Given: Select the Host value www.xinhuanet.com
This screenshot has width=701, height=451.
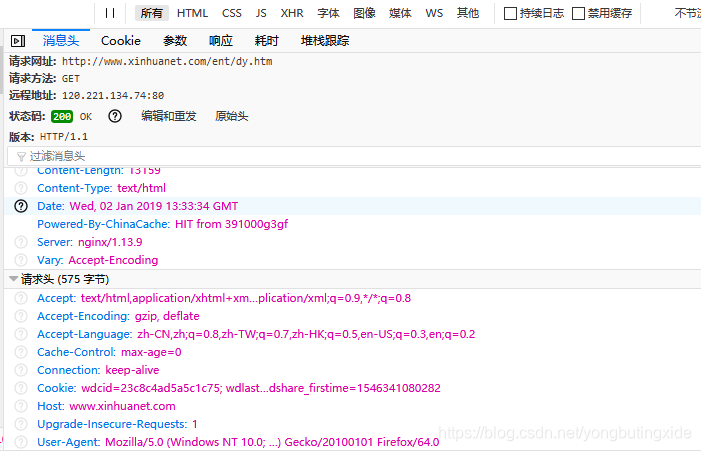Looking at the screenshot, I should coord(122,406).
